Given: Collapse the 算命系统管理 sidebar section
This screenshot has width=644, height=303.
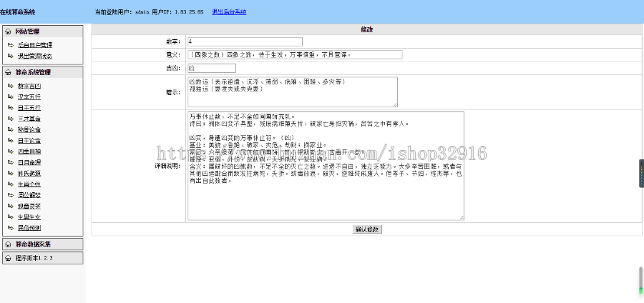Looking at the screenshot, I should (33, 72).
